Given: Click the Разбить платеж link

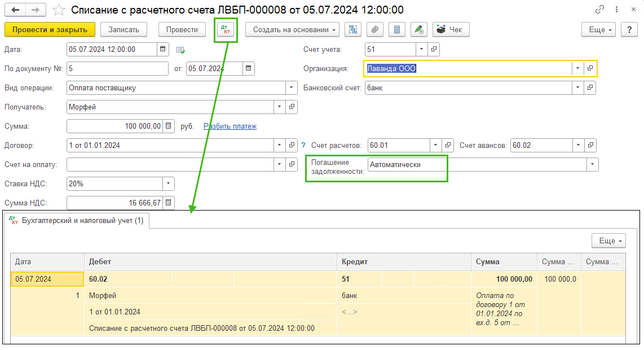Looking at the screenshot, I should (230, 126).
